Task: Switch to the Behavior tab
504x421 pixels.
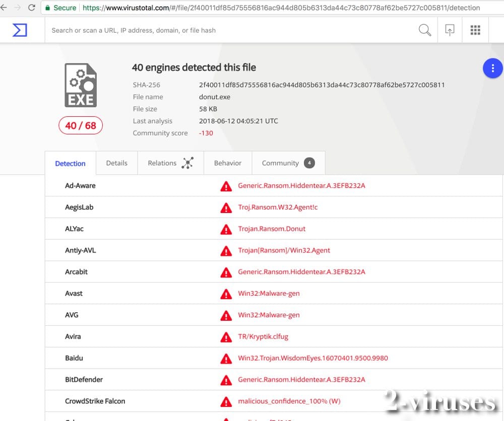Action: [228, 163]
